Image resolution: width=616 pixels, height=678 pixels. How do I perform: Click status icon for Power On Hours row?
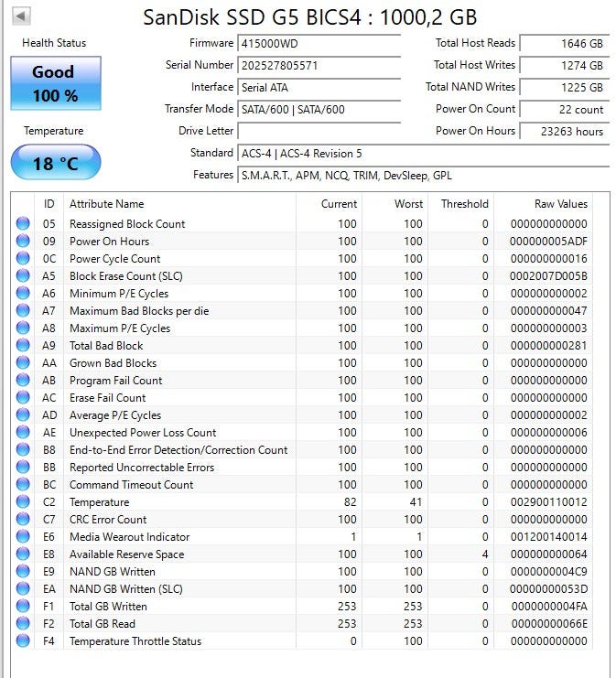coord(23,241)
